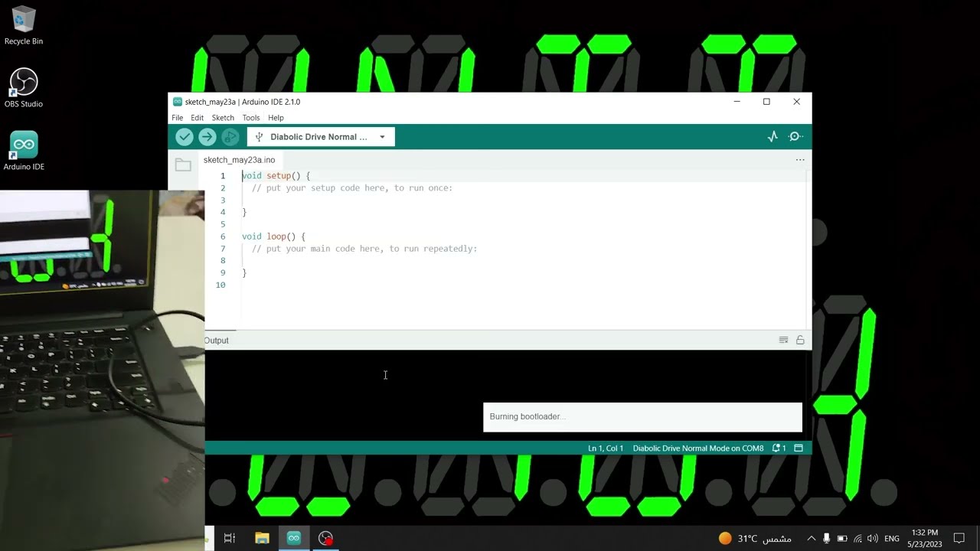Click the Task View taskbar icon

pyautogui.click(x=230, y=538)
